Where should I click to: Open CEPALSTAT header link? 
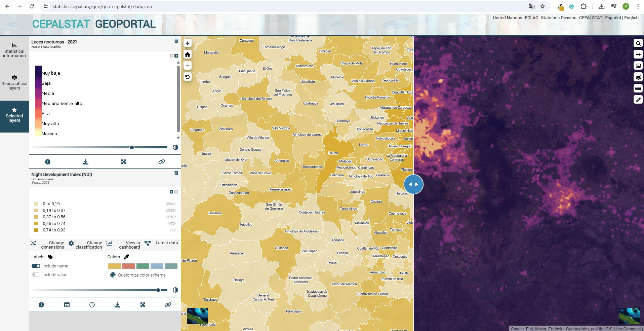tap(591, 18)
